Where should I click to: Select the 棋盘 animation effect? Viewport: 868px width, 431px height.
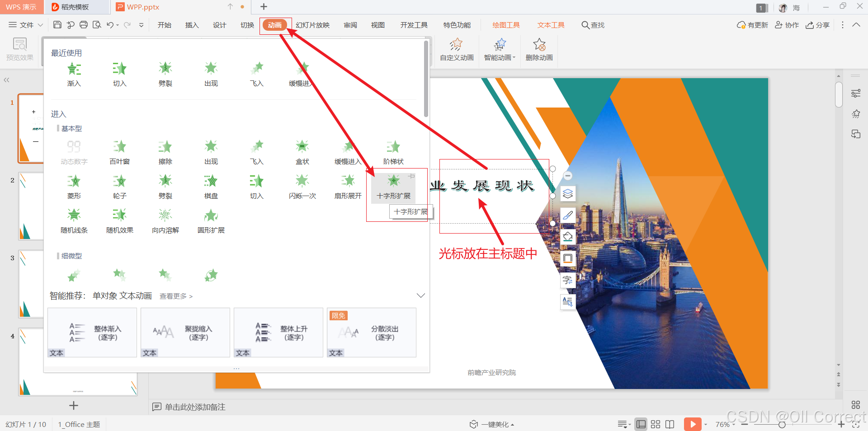click(x=211, y=187)
